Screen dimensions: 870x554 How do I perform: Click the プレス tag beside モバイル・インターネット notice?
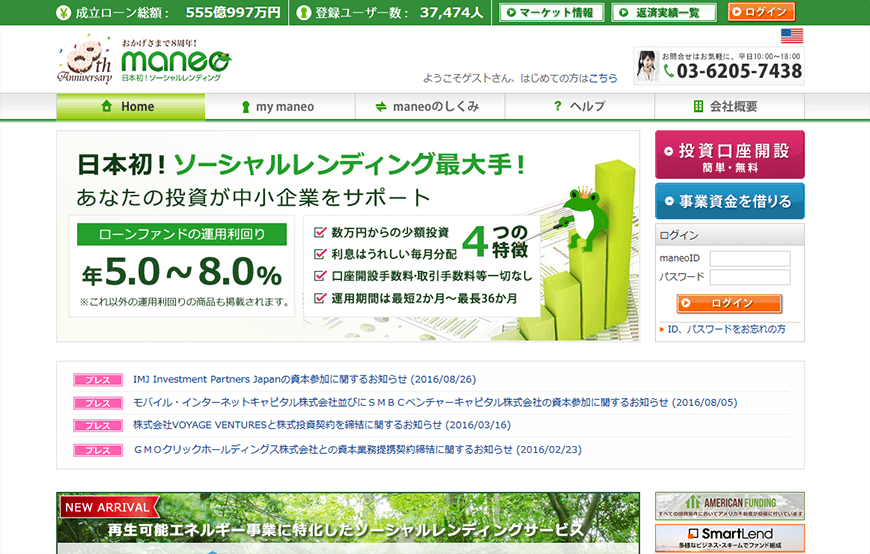[98, 404]
